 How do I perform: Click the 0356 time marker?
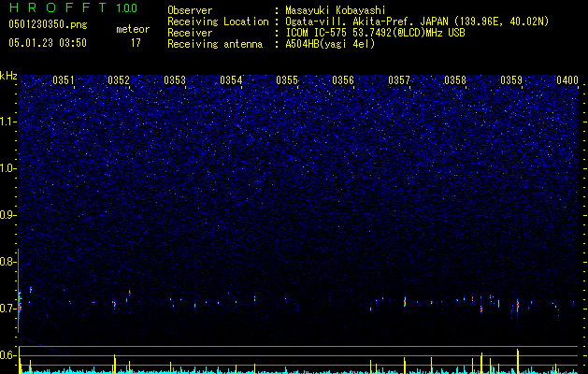(x=343, y=80)
